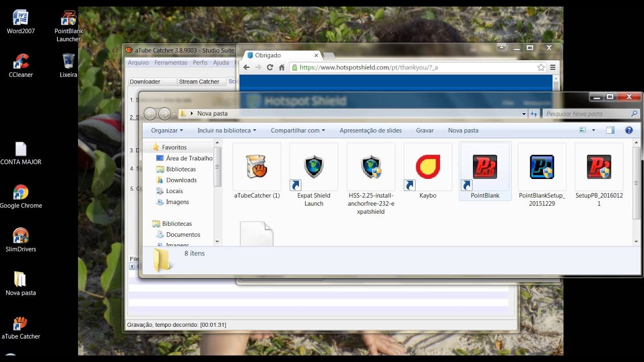Open new tab in Chrome

click(329, 56)
